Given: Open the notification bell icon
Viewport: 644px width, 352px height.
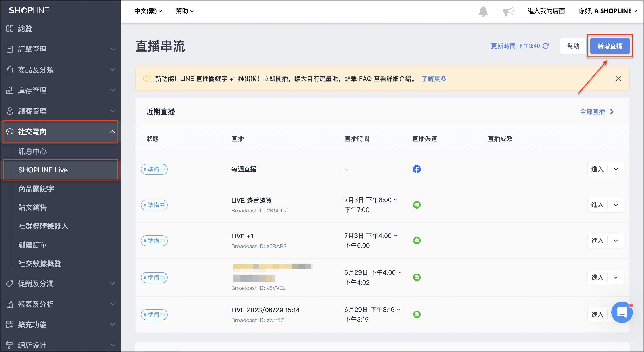Looking at the screenshot, I should (483, 11).
